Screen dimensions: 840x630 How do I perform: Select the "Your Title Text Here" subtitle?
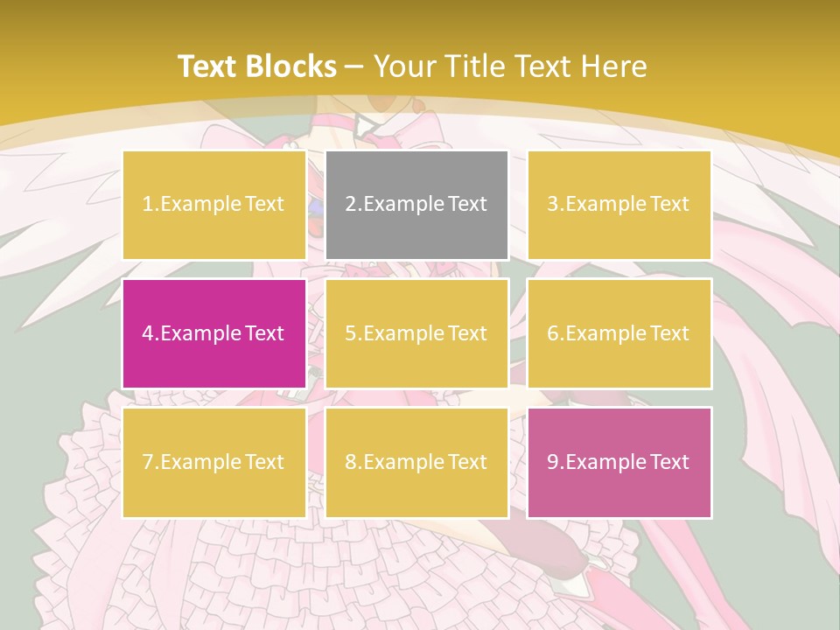tap(510, 66)
